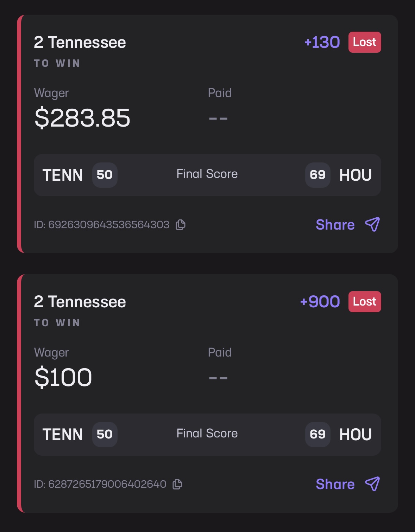Tap paper plane icon on +900 bet

pyautogui.click(x=372, y=484)
